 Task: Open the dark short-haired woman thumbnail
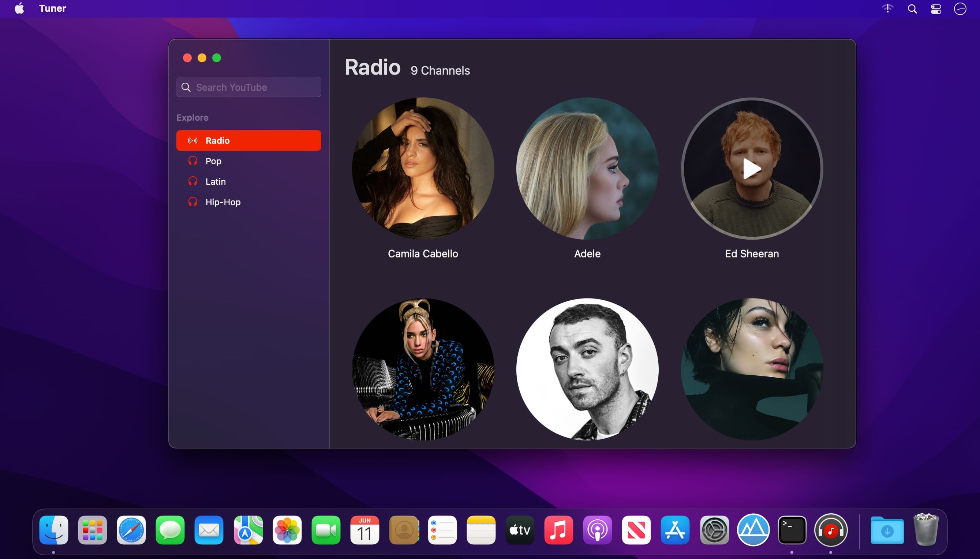(752, 369)
